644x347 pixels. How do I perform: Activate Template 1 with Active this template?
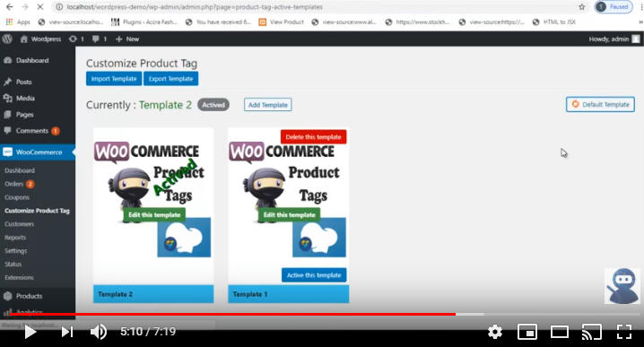click(x=314, y=275)
